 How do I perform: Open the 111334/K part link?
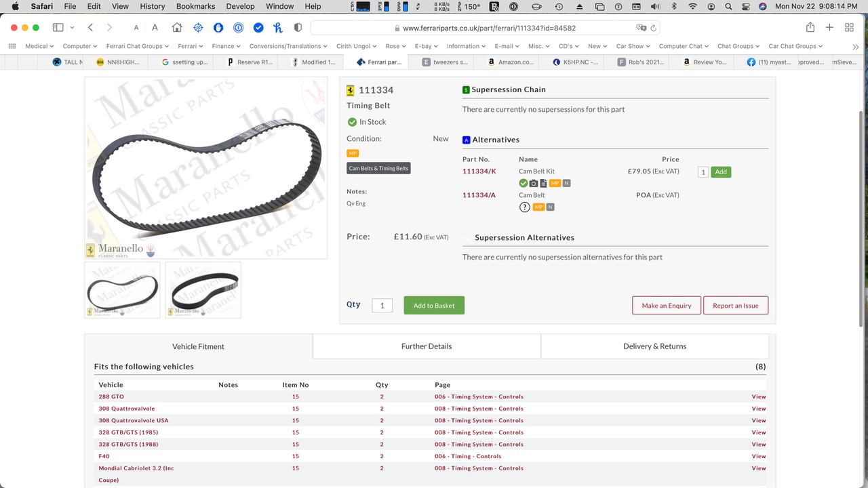[x=479, y=171]
